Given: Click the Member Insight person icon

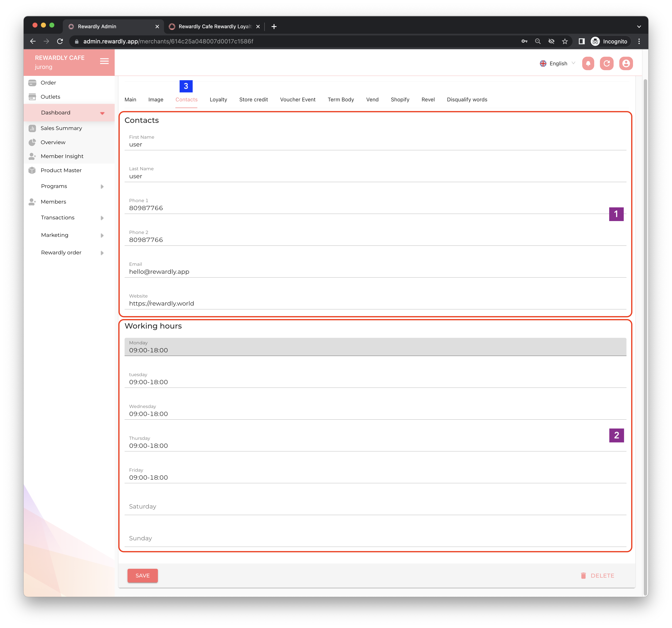Looking at the screenshot, I should point(32,157).
